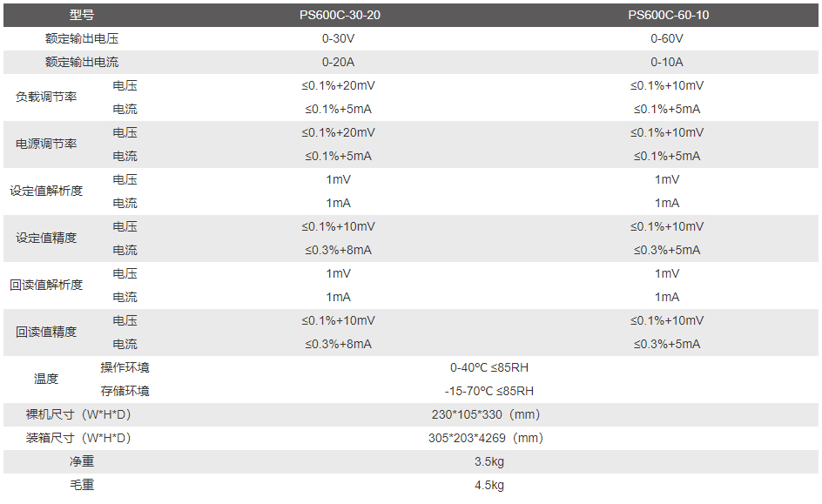Image resolution: width=822 pixels, height=504 pixels.
Task: Click the 电源调节率 row label
Action: [46, 144]
